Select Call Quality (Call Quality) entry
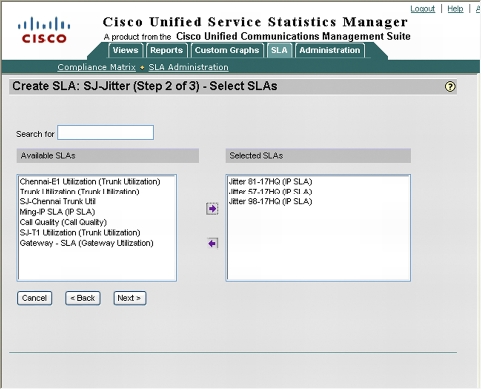Viewport: 482px width, 390px height. tap(63, 222)
